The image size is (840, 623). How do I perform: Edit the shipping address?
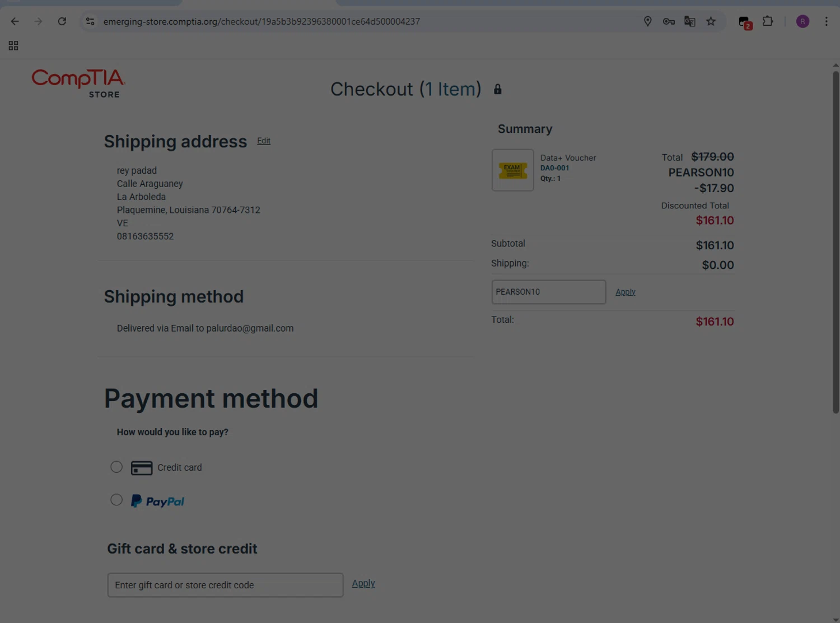[264, 141]
